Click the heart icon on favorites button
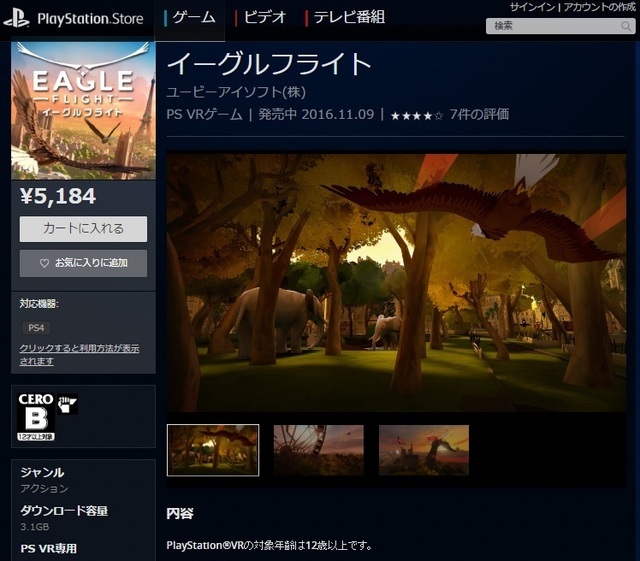This screenshot has width=640, height=561. point(44,263)
